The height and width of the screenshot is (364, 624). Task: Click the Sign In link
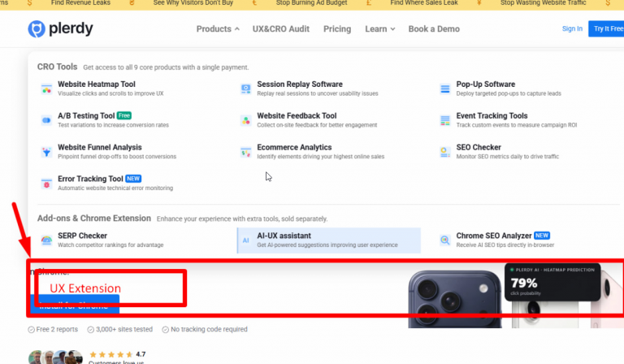572,28
